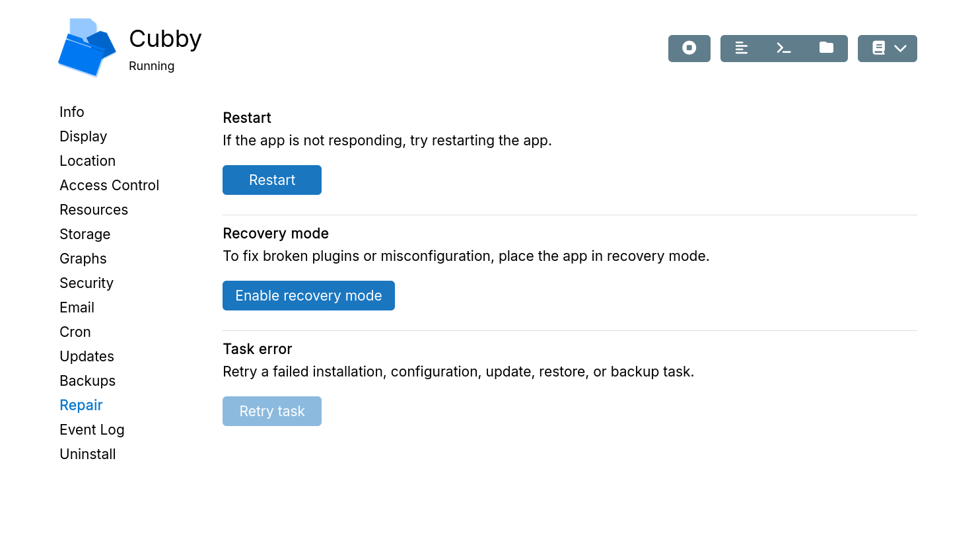Restart the unresponsive app
The width and height of the screenshot is (980, 539).
[271, 180]
